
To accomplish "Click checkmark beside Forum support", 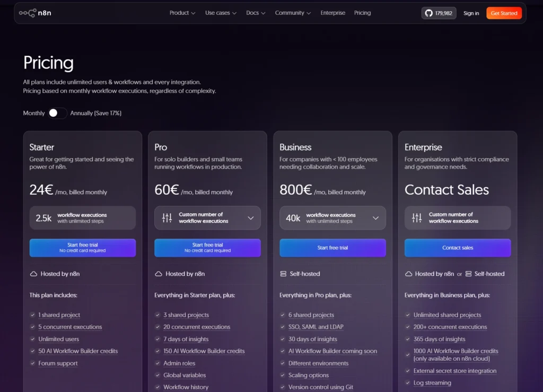I will (x=32, y=363).
